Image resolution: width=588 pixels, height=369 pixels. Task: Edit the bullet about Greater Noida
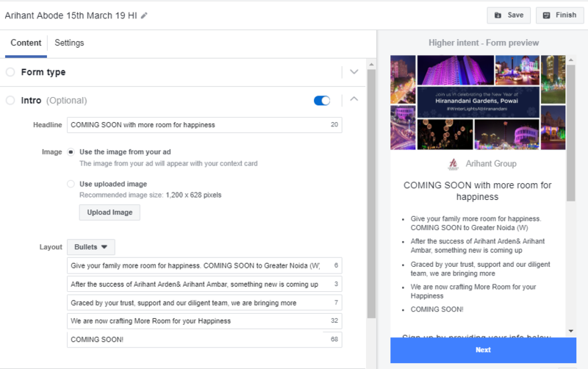coord(204,265)
